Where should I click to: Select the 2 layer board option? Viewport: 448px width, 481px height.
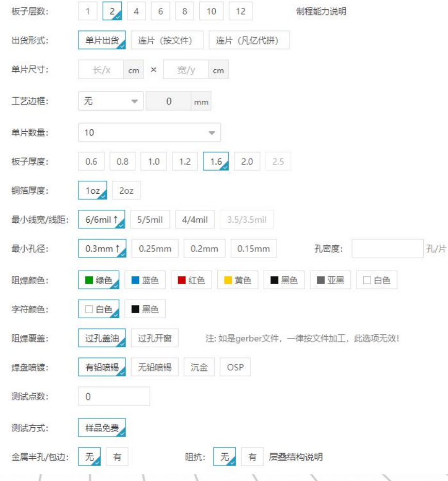112,11
